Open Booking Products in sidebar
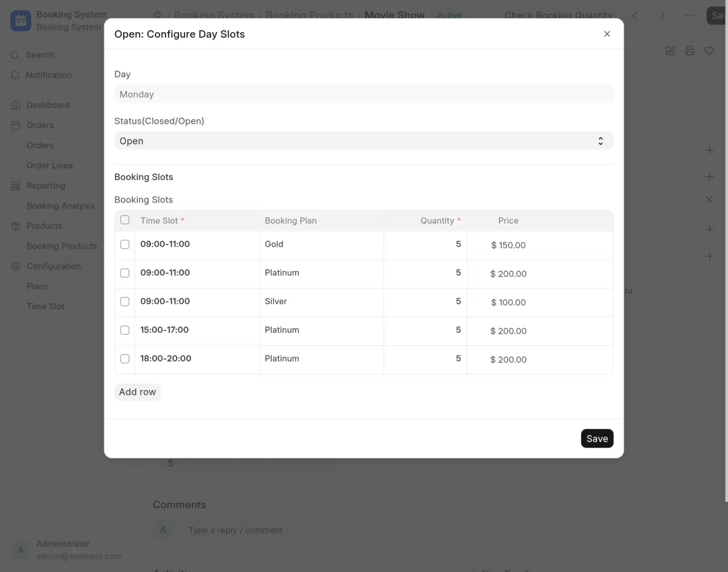 tap(62, 246)
